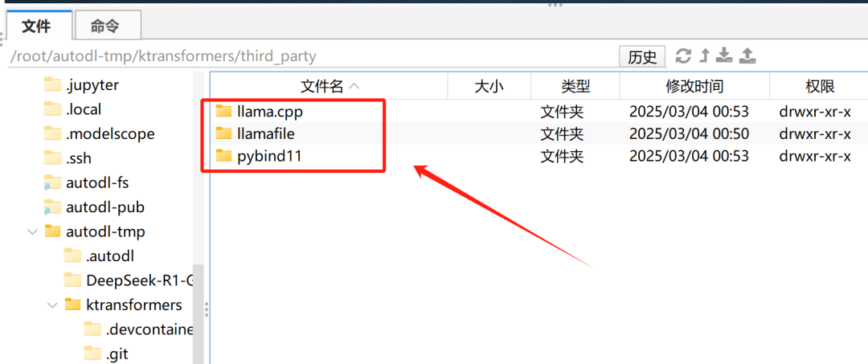Go up to the parent directory arrow
This screenshot has height=364, width=868.
[705, 55]
